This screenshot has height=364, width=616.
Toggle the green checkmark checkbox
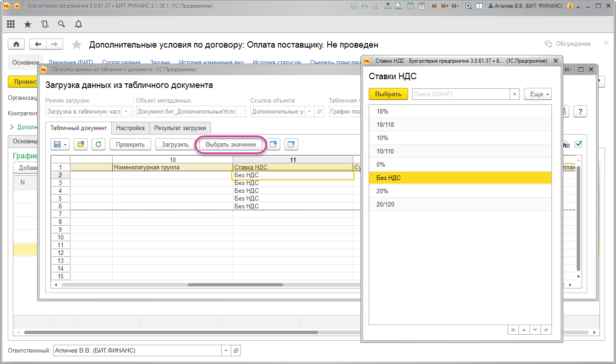(578, 144)
